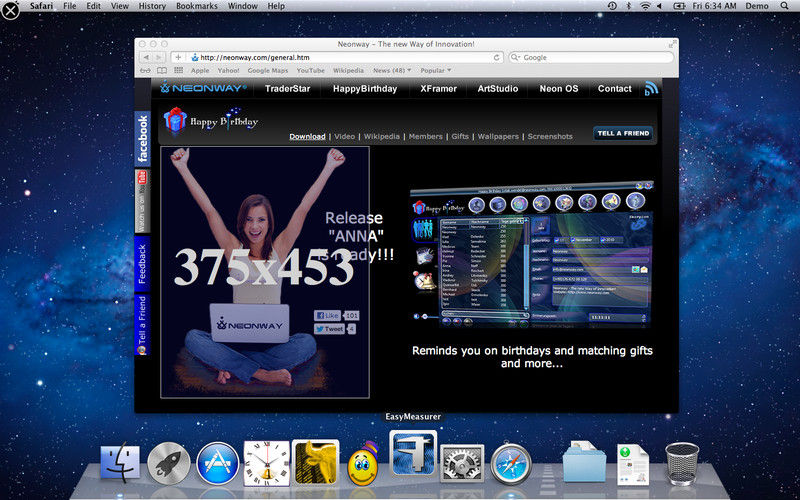
Task: Expand the Popular bookmarks dropdown
Action: 436,70
